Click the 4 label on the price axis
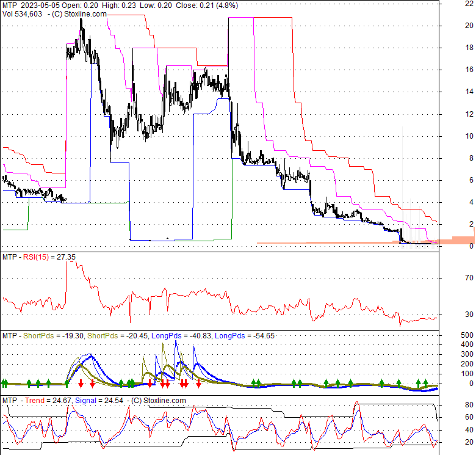 click(471, 202)
